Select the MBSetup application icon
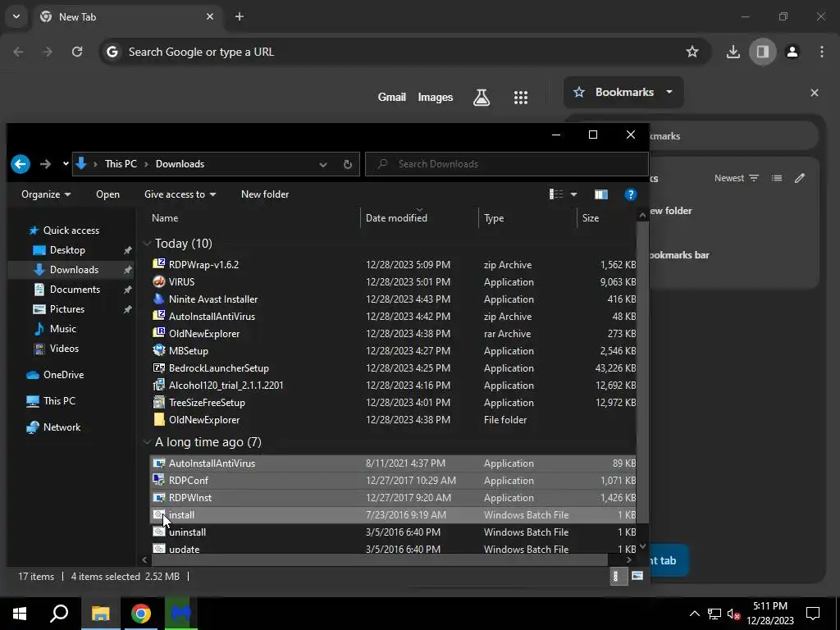The height and width of the screenshot is (630, 840). [x=158, y=350]
